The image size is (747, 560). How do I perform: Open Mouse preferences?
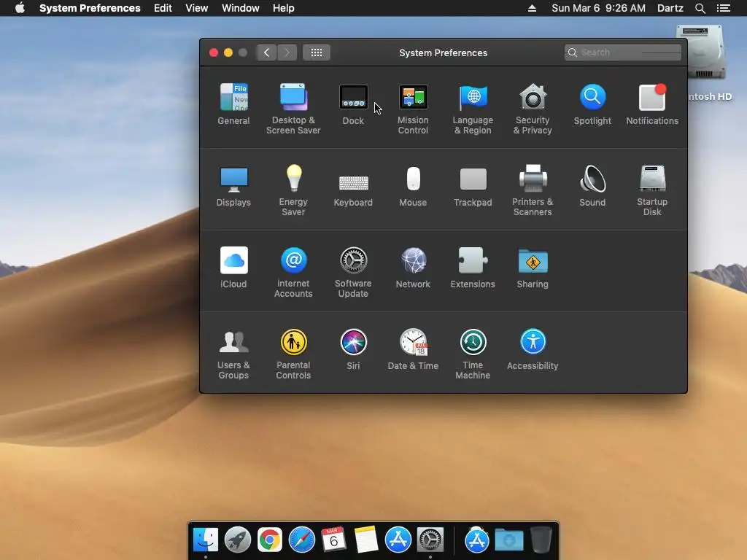(413, 186)
